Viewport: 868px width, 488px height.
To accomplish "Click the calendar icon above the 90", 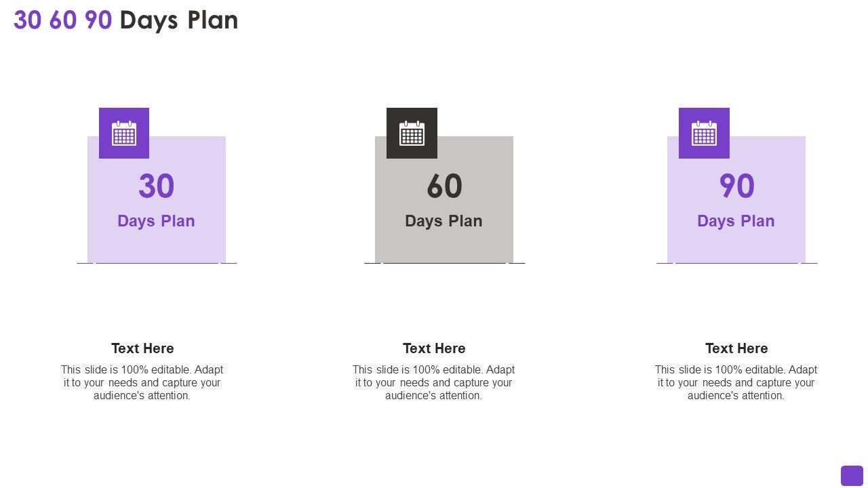I will [x=704, y=134].
